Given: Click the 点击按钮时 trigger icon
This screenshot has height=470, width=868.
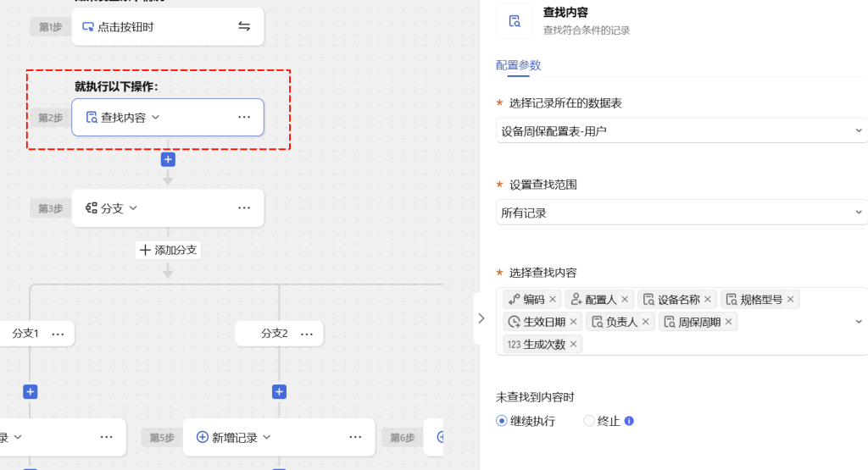Looking at the screenshot, I should click(x=88, y=26).
